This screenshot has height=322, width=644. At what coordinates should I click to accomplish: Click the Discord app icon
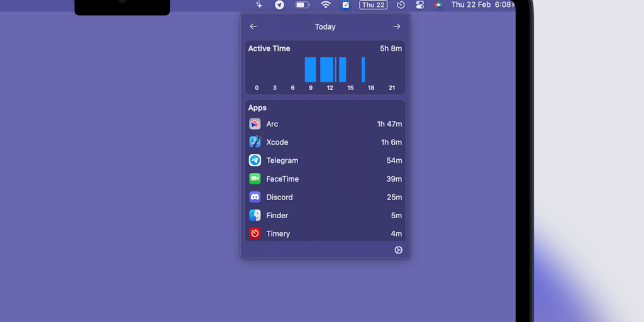tap(255, 197)
